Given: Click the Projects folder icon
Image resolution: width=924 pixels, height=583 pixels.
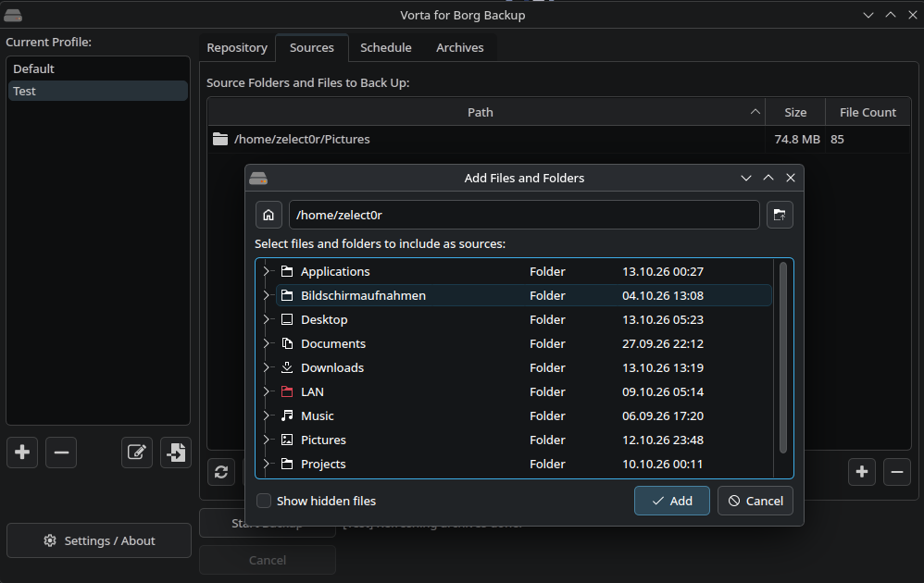Looking at the screenshot, I should 287,465.
